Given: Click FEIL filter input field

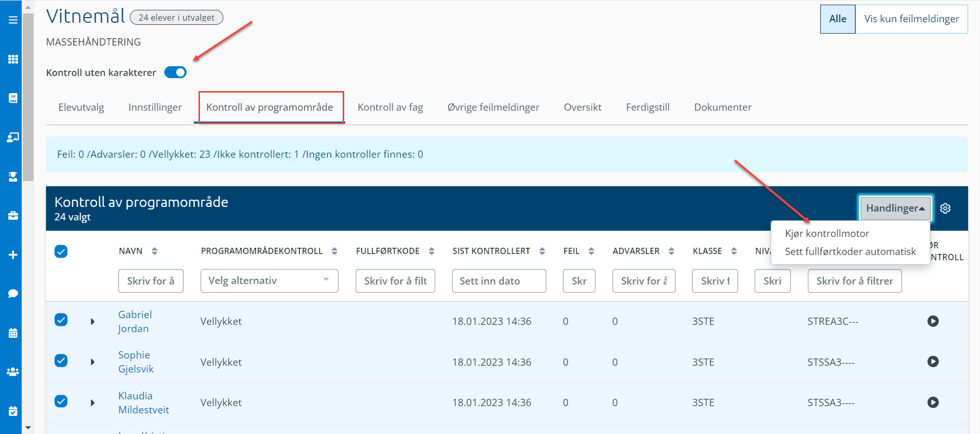Looking at the screenshot, I should click(579, 281).
